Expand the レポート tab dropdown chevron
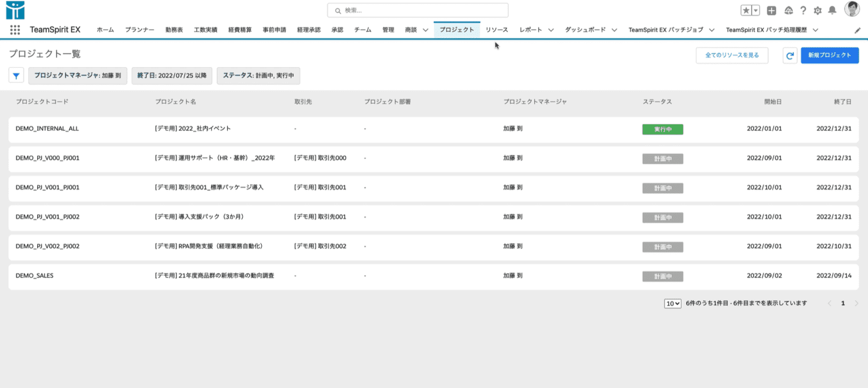868x388 pixels. 551,30
